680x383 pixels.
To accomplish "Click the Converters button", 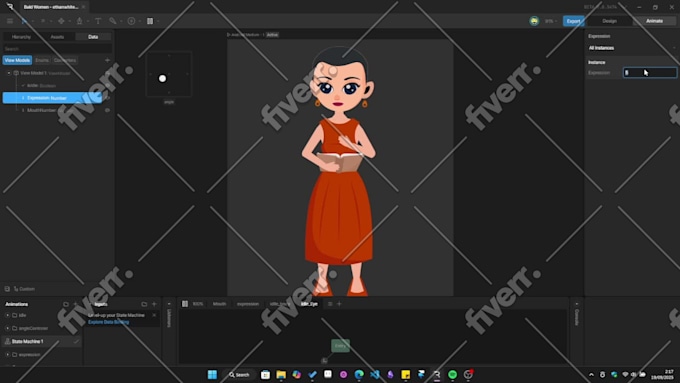I will click(65, 60).
